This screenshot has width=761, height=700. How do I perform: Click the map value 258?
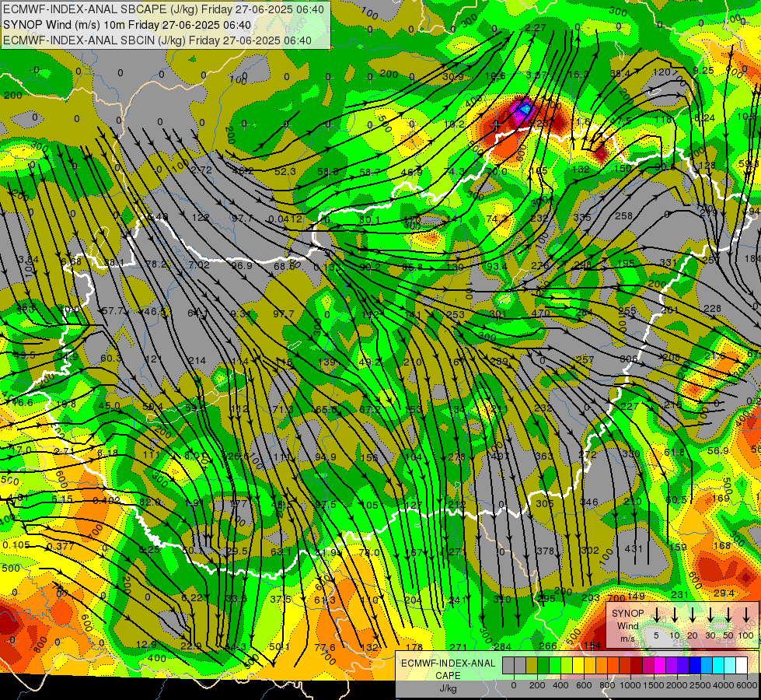coord(624,215)
